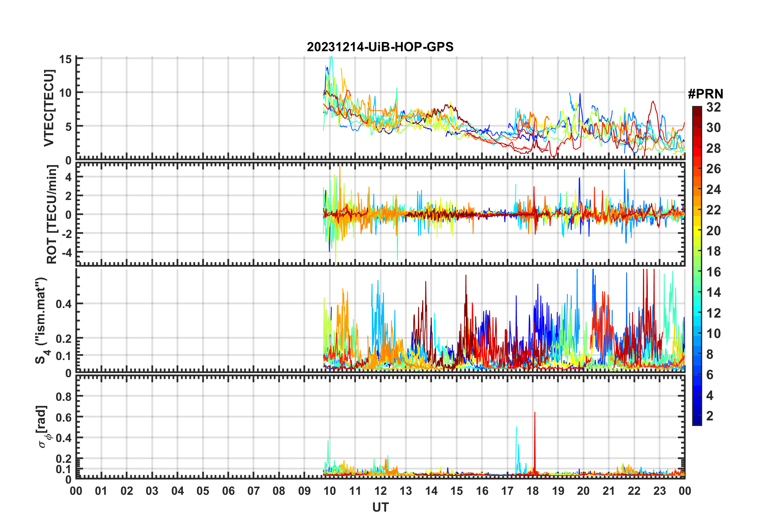Image resolution: width=761 pixels, height=532 pixels.
Task: Select σφ y-axis tick "0.2"
Action: (x=64, y=459)
